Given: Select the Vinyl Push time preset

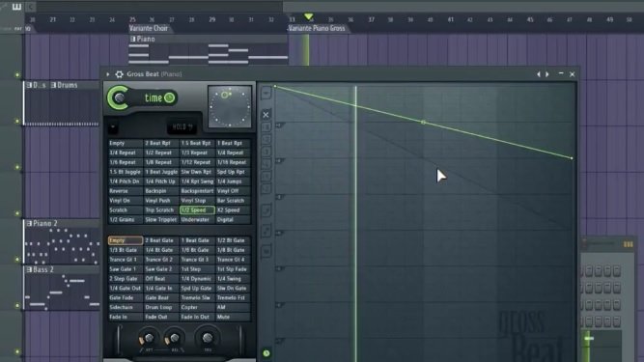Looking at the screenshot, I should (161, 201).
